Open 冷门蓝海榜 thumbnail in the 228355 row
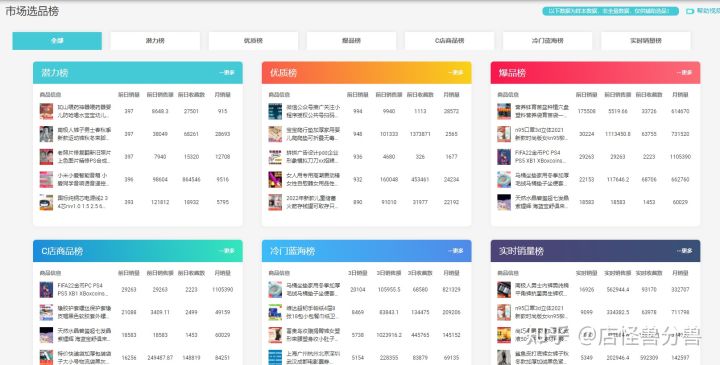The height and width of the screenshot is (365, 720). click(275, 358)
